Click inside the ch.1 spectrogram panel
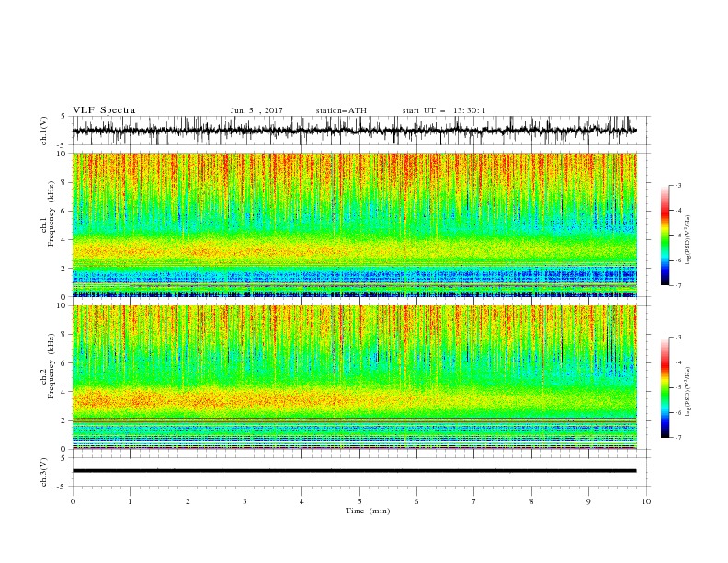The height and width of the screenshot is (563, 728). point(354,224)
